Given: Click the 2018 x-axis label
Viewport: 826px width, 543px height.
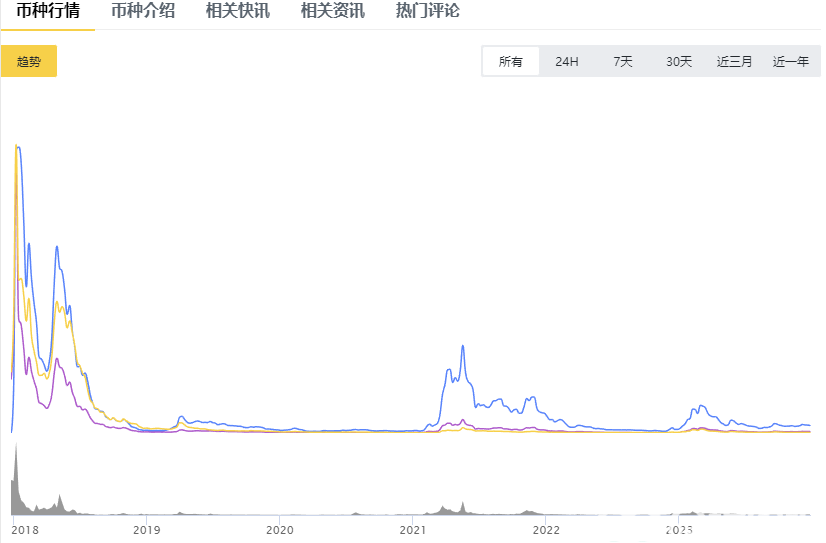Looking at the screenshot, I should [24, 529].
